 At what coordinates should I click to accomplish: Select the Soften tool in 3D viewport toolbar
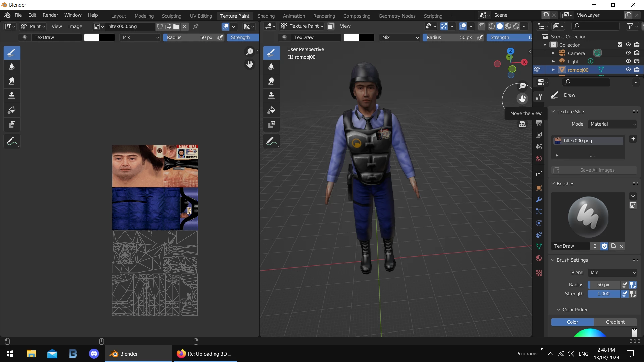pos(271,67)
